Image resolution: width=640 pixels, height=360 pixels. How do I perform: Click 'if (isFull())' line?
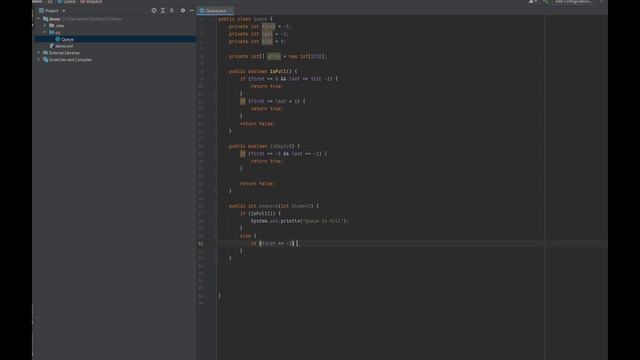click(260, 213)
